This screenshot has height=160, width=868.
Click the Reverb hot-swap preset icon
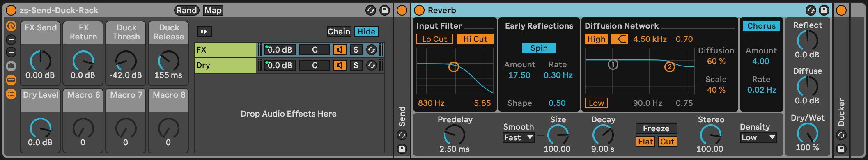pos(811,10)
